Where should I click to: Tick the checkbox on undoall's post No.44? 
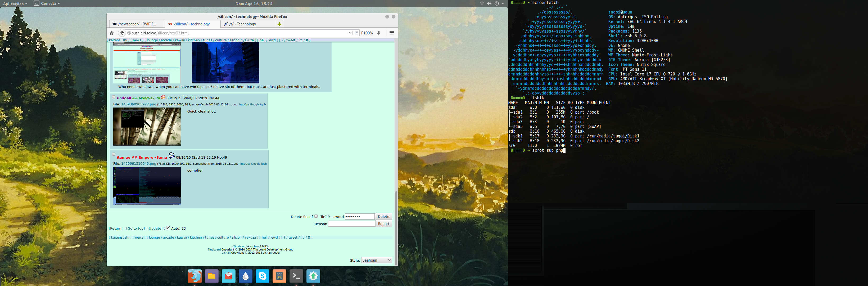(114, 97)
